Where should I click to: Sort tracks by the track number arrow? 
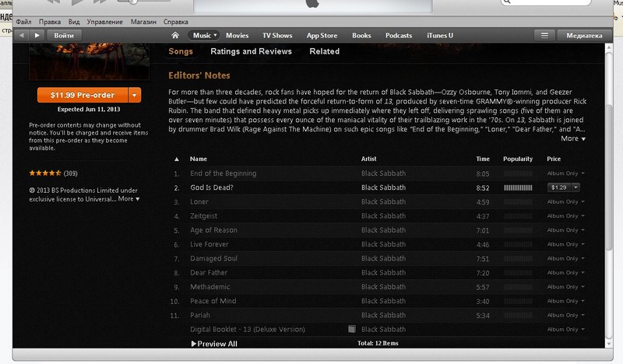(177, 159)
